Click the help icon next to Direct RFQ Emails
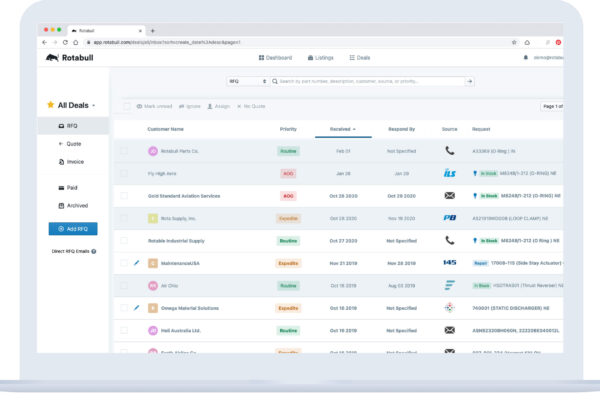The height and width of the screenshot is (400, 600). (x=94, y=251)
